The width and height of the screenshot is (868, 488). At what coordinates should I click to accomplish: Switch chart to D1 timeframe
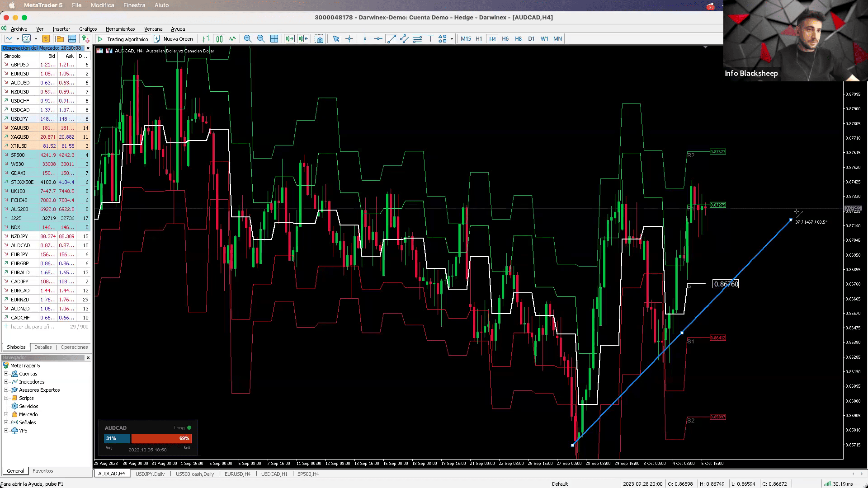click(531, 39)
